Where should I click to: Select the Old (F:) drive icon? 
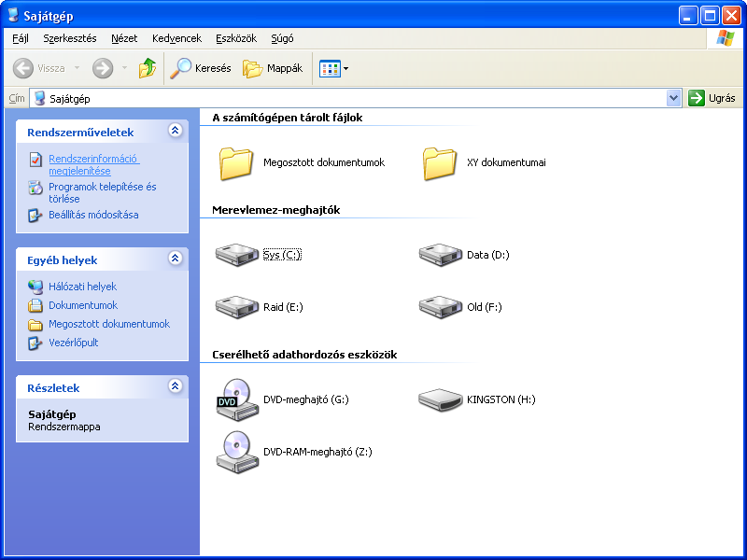point(440,307)
